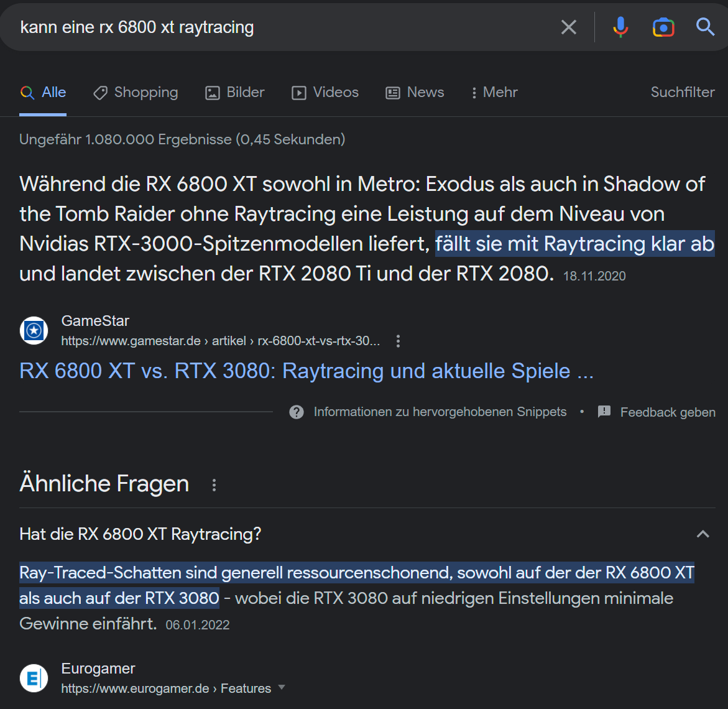Image resolution: width=728 pixels, height=709 pixels.
Task: Open the Mehr menu
Action: pyautogui.click(x=494, y=93)
